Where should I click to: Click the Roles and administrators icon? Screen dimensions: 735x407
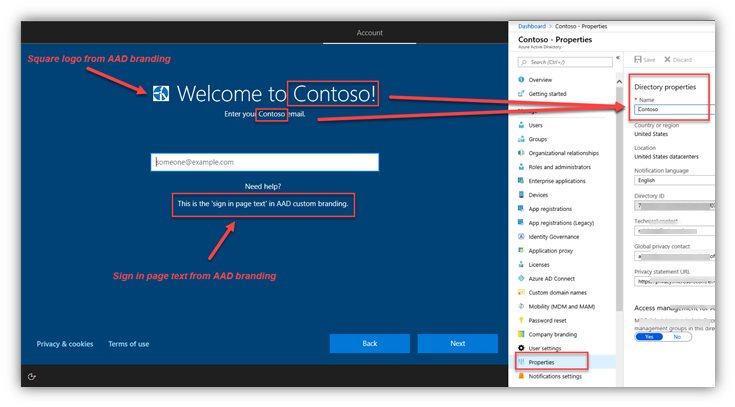[521, 167]
